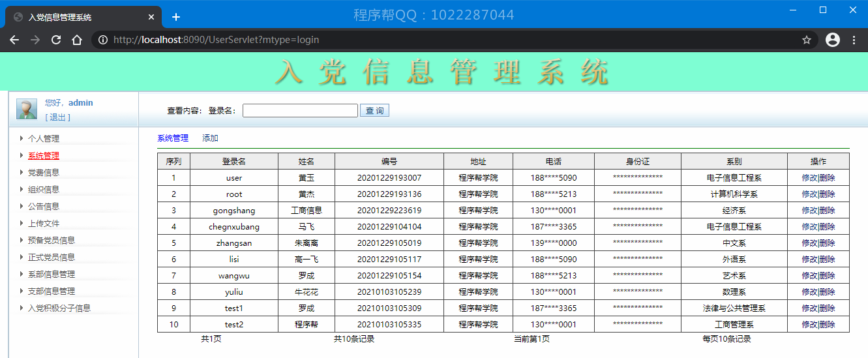Click 删除 for user test2 row
This screenshot has width=868, height=358.
827,325
